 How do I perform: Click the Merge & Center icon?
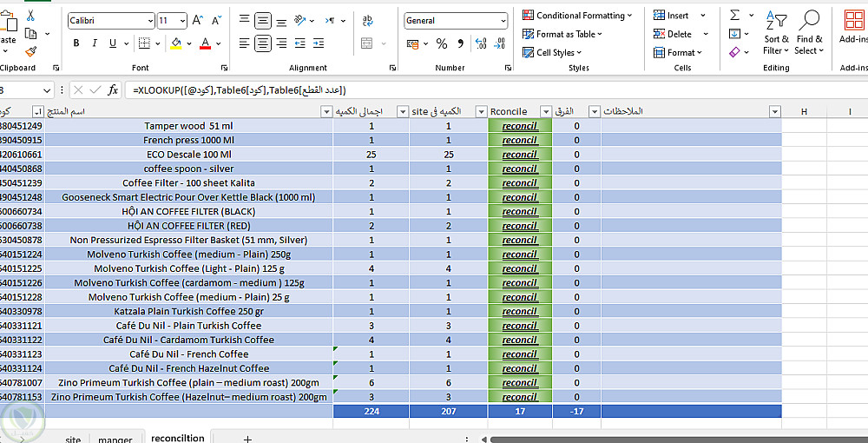click(x=366, y=43)
